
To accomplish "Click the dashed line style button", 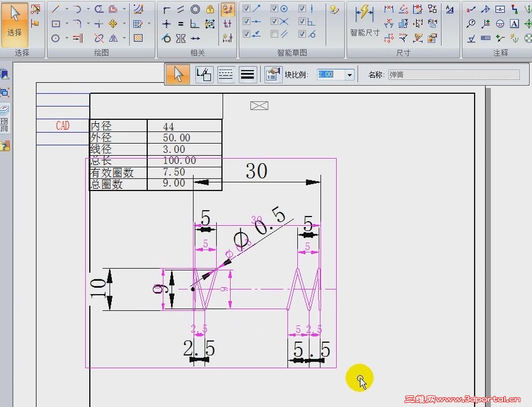I will (225, 74).
